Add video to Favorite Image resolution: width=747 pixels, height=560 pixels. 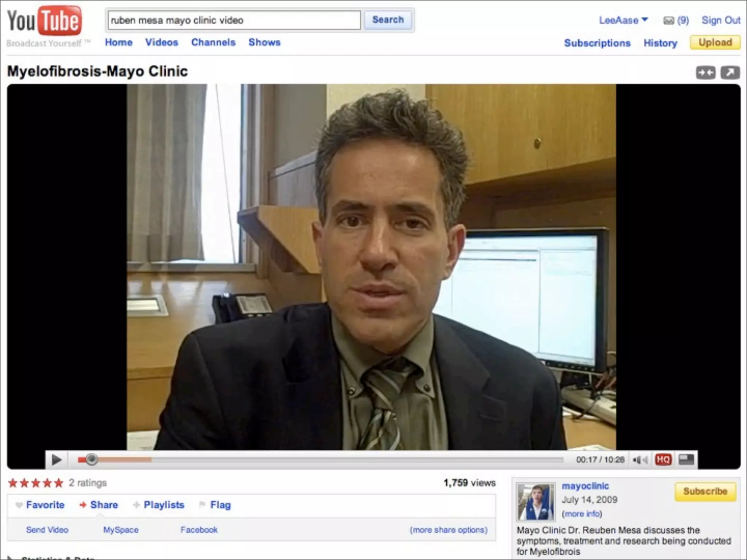click(45, 505)
